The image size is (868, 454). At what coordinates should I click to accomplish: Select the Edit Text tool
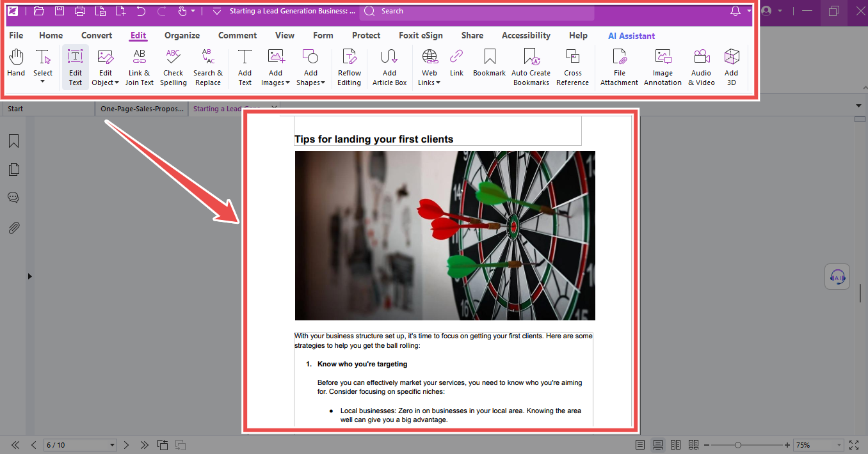[x=75, y=67]
